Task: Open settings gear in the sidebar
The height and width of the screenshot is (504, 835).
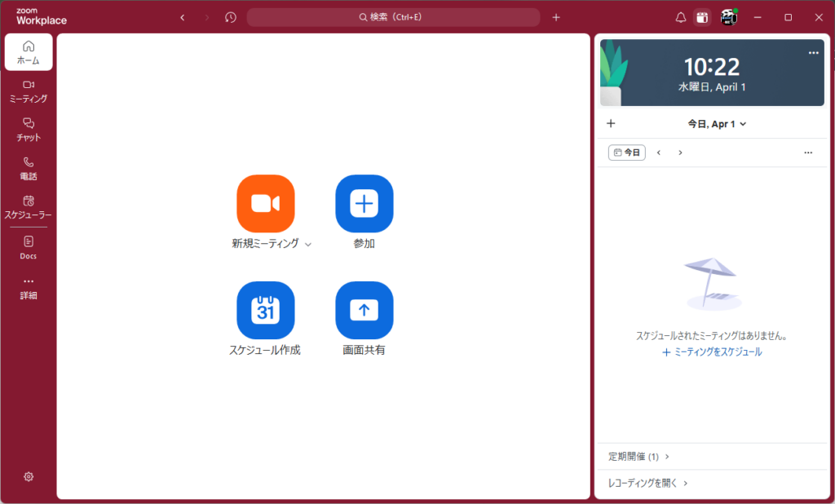Action: pos(29,476)
